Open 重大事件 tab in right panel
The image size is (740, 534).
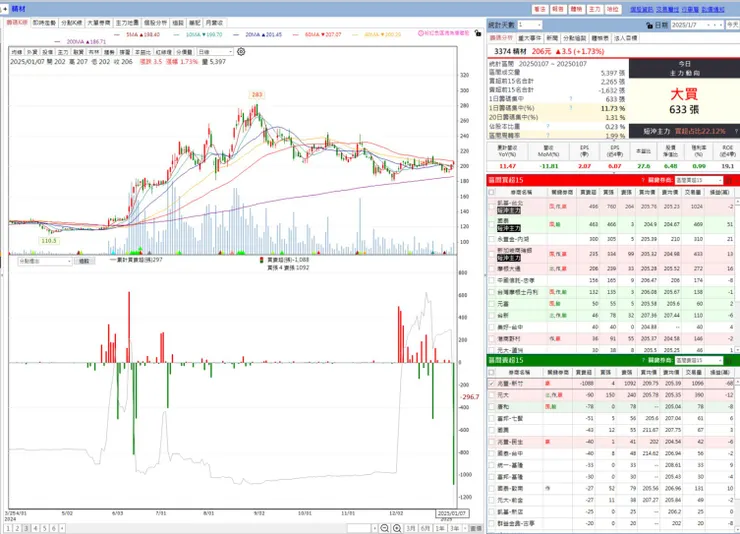530,38
